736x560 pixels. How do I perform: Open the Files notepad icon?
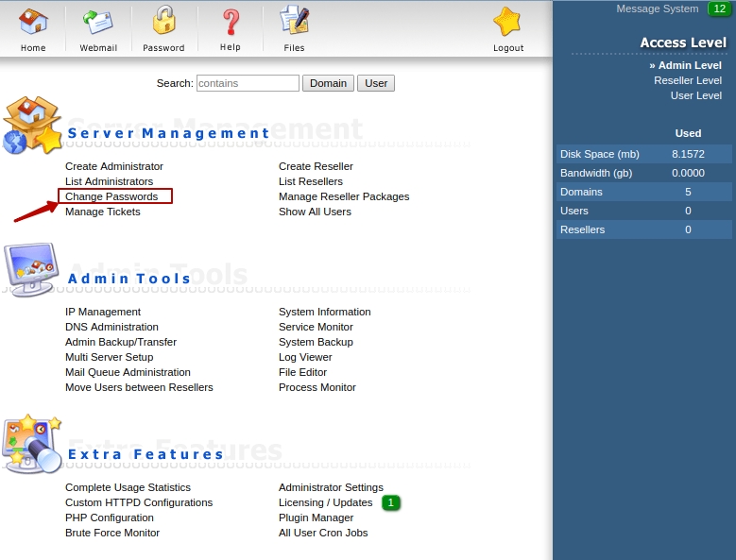point(295,23)
